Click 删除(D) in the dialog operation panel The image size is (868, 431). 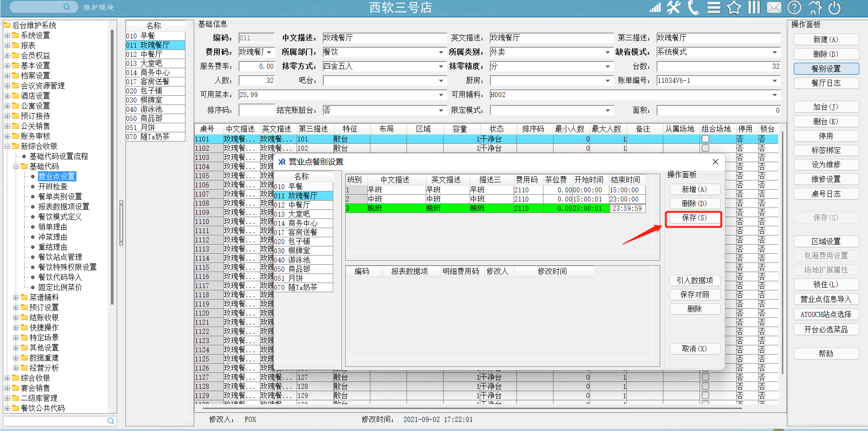[694, 203]
